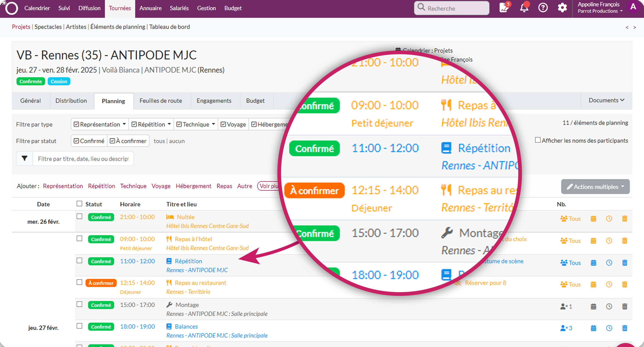Open the Calendrier top menu
The width and height of the screenshot is (644, 347).
coord(37,8)
